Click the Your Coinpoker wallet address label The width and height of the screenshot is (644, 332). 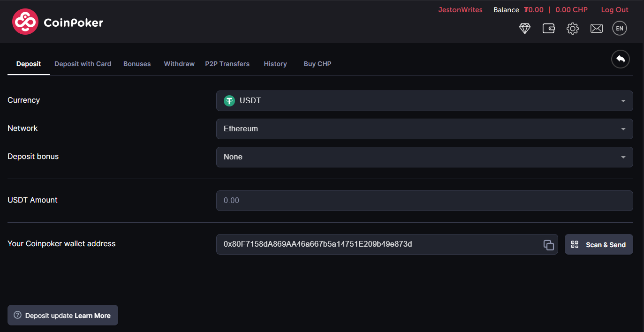click(61, 244)
